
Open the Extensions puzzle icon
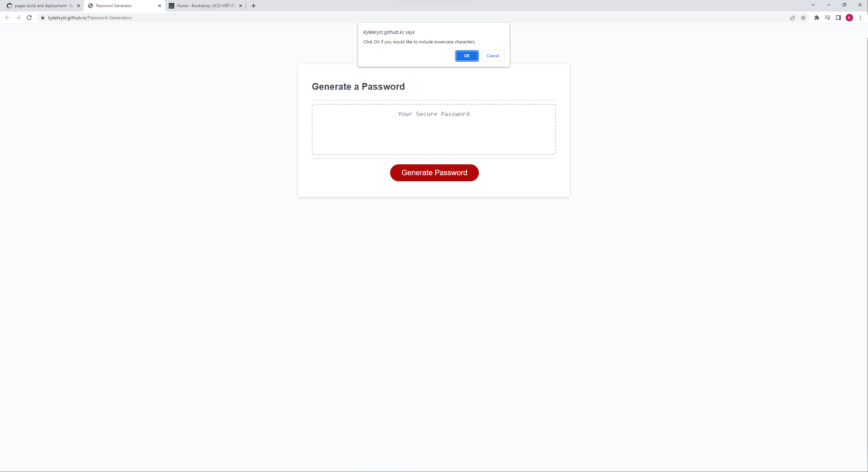(x=816, y=18)
